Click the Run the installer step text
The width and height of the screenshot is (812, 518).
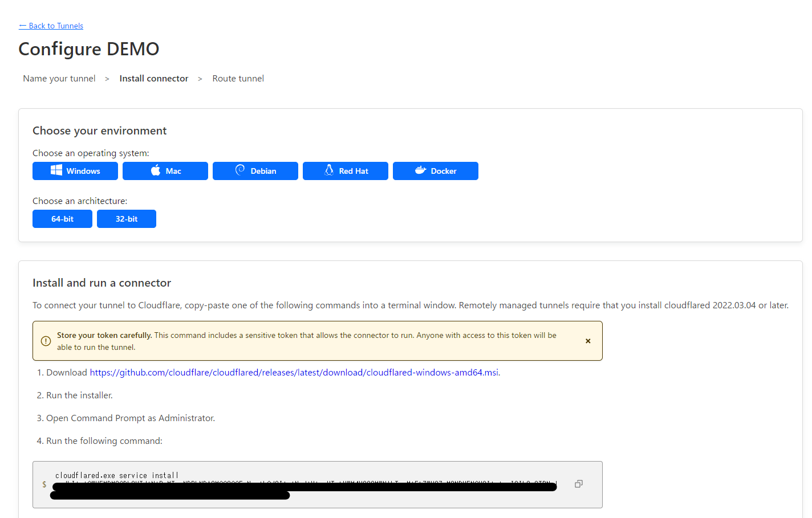tap(79, 395)
